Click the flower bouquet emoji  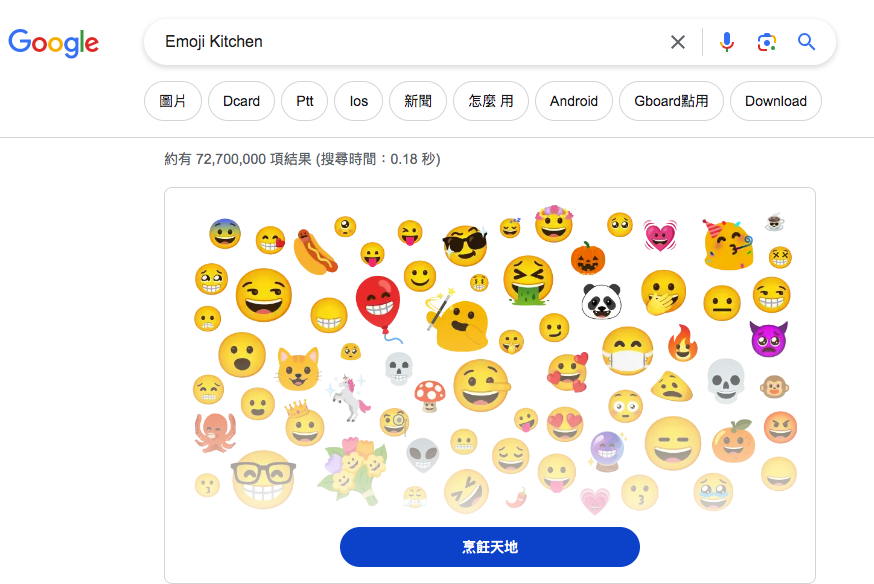(352, 470)
